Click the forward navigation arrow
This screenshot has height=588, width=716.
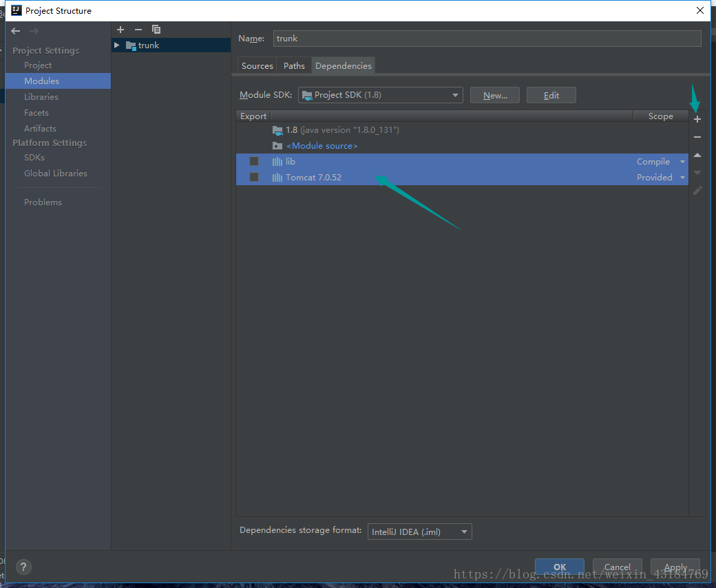[34, 31]
